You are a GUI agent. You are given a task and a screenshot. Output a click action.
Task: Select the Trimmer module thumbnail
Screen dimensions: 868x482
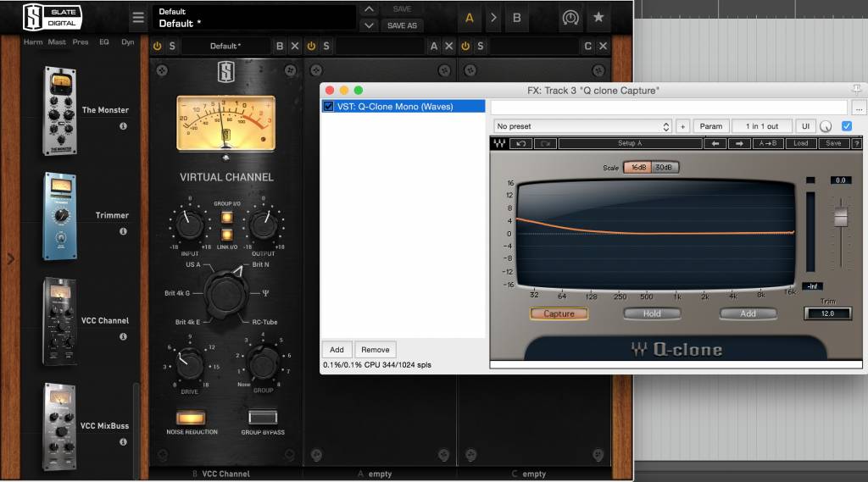coord(60,216)
